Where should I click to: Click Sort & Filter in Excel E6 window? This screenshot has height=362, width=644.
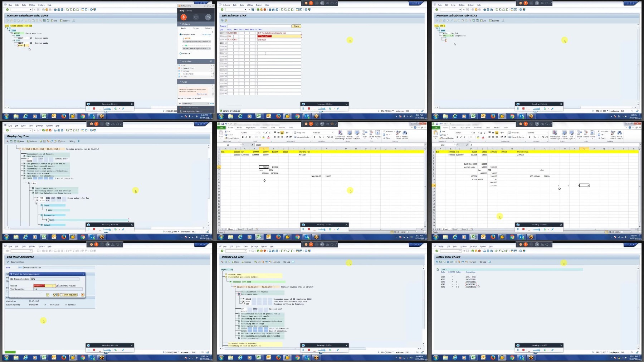398,135
